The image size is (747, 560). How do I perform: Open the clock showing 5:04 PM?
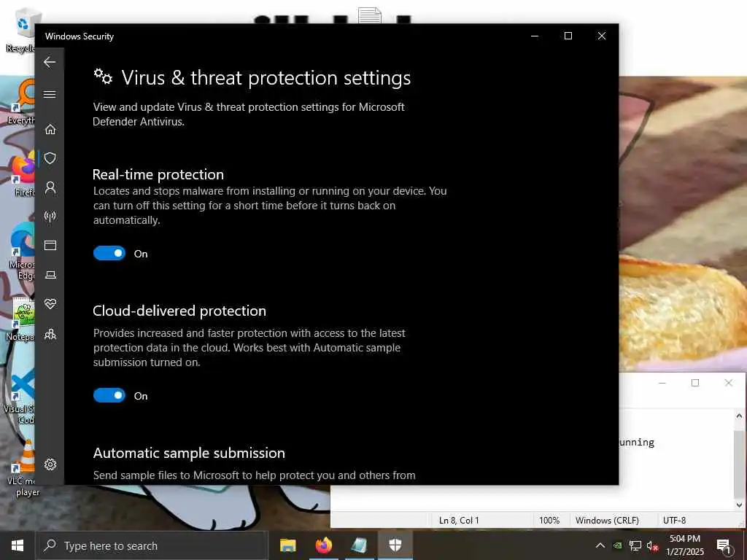point(684,545)
